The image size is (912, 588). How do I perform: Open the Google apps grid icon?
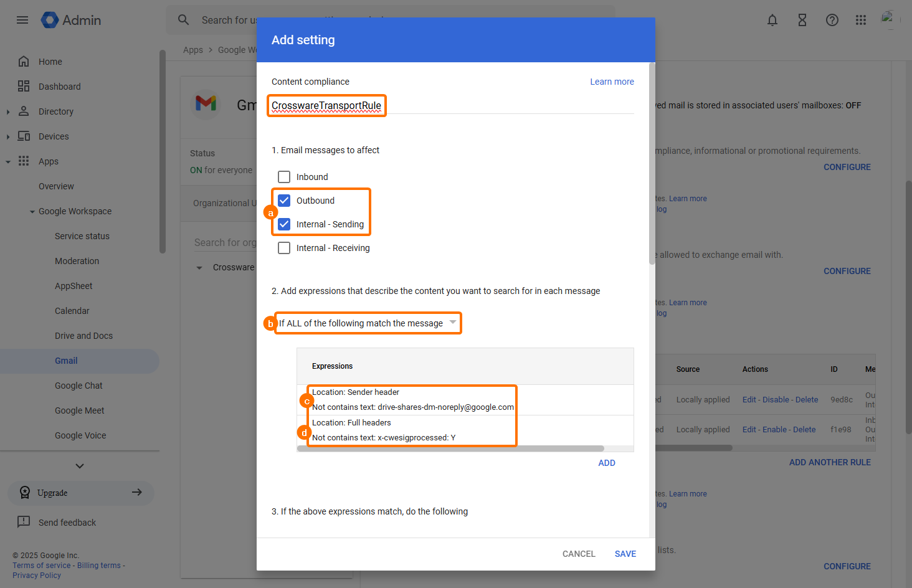tap(861, 20)
